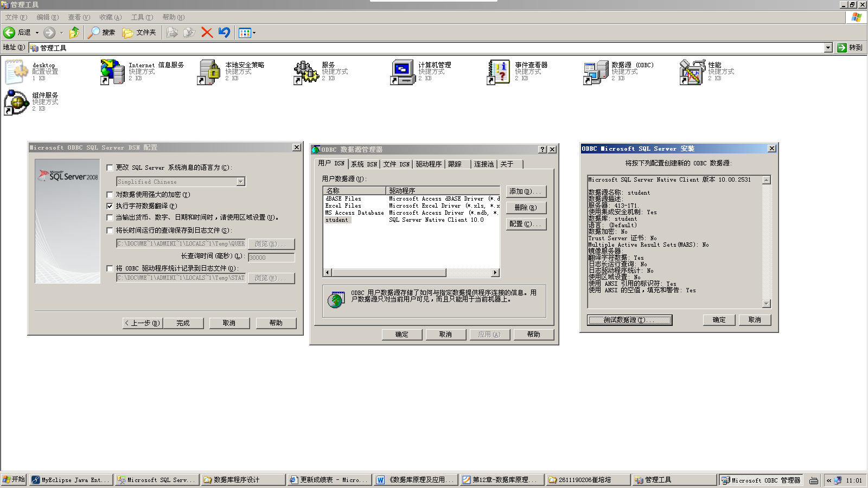
Task: Switch to 跟踪 tab
Action: click(458, 164)
